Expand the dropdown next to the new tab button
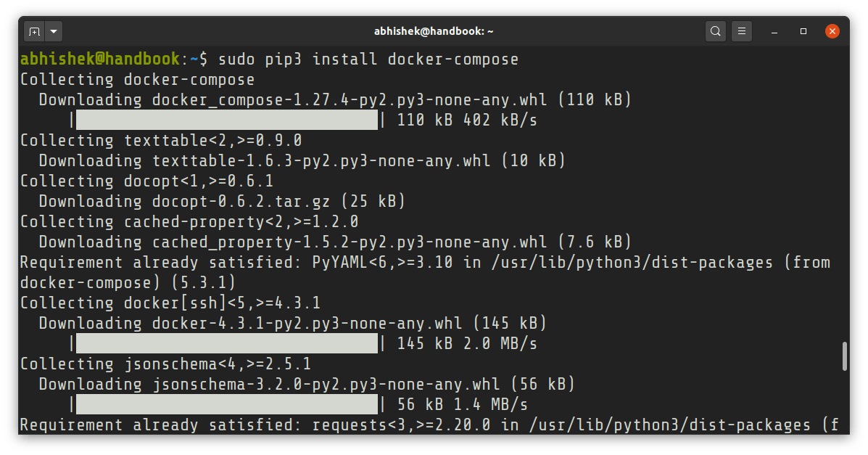The width and height of the screenshot is (868, 455). coord(53,31)
